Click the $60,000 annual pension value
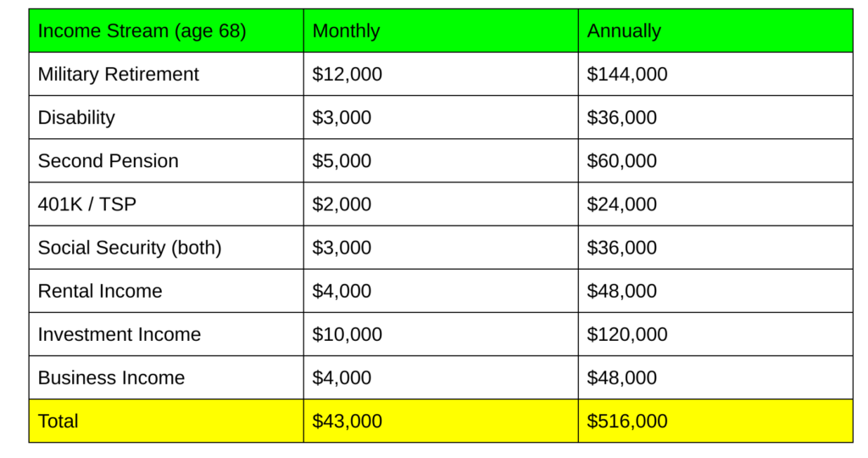The height and width of the screenshot is (458, 868). coord(622,161)
